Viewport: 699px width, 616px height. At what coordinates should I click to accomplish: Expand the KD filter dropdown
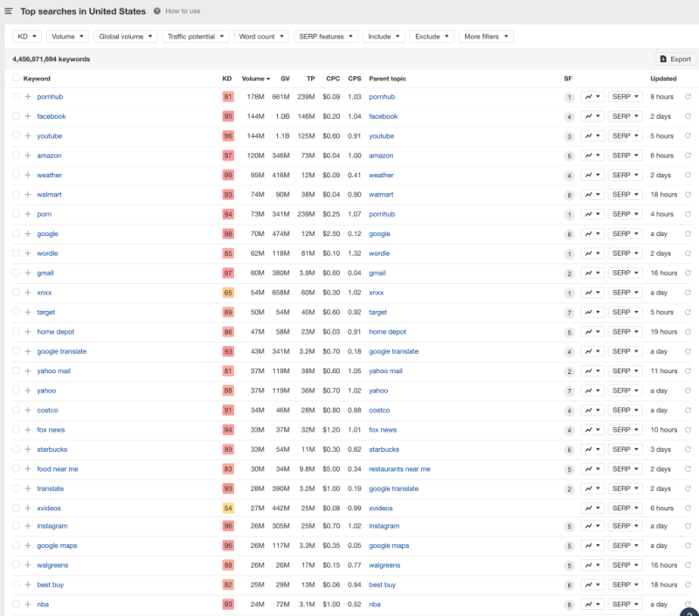pos(26,37)
